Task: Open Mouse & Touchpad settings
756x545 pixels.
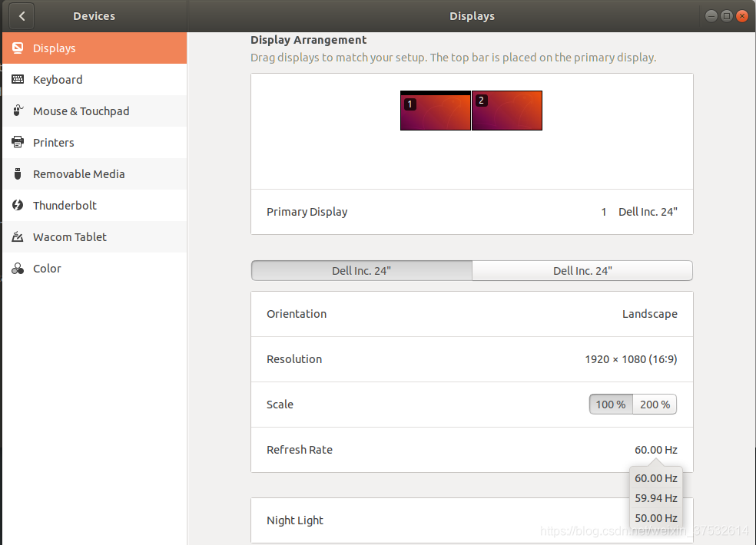Action: (x=94, y=111)
